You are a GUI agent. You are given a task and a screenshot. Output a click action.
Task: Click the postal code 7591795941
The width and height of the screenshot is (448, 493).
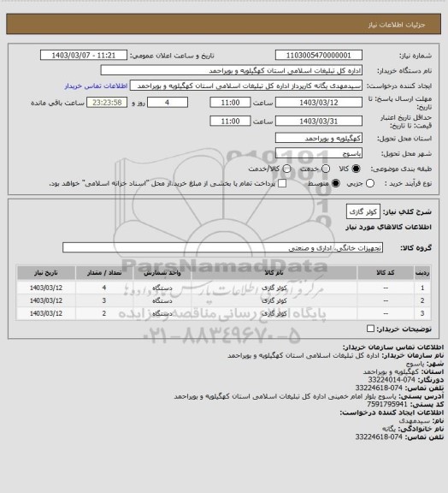[x=387, y=404]
